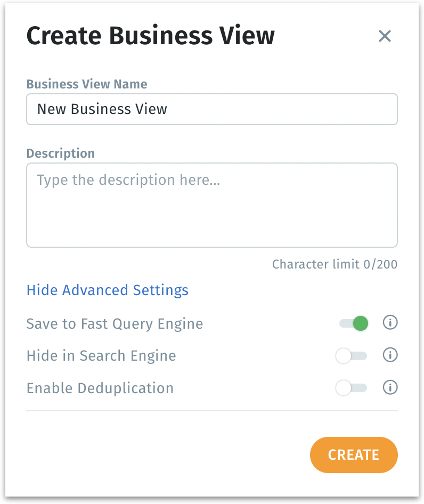Close the Create Business View dialog
This screenshot has height=504, width=424.
pos(385,36)
